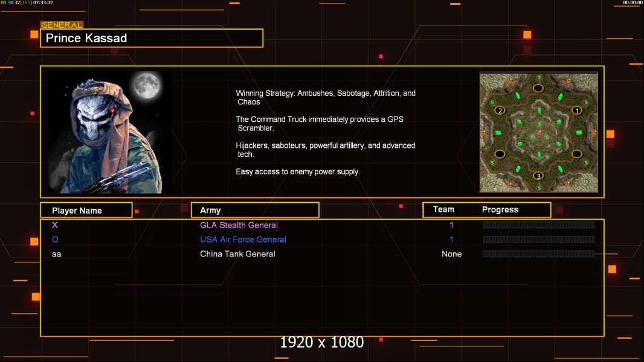Click the Player Name column header

(x=86, y=211)
